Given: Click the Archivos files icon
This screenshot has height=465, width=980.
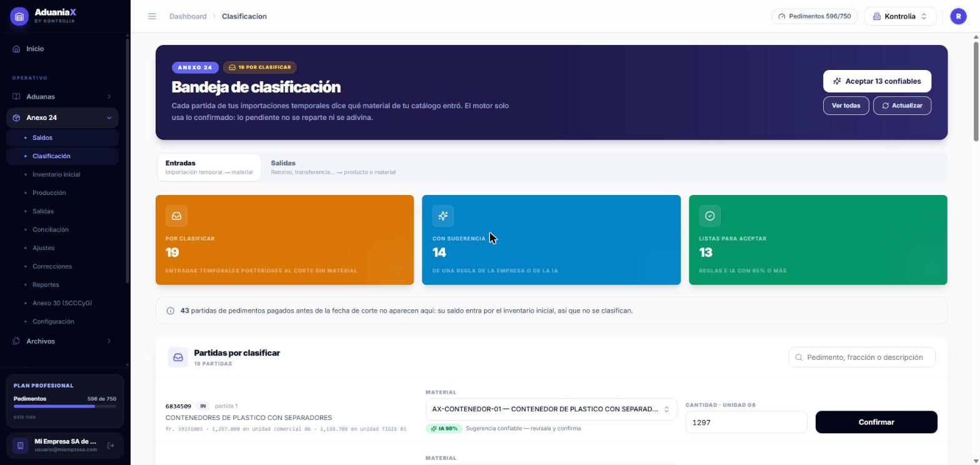Looking at the screenshot, I should point(16,341).
